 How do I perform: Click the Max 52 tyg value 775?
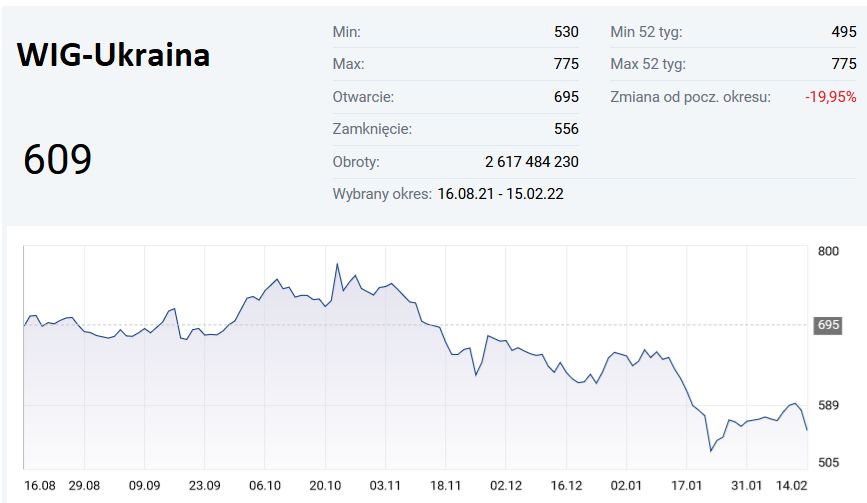844,65
